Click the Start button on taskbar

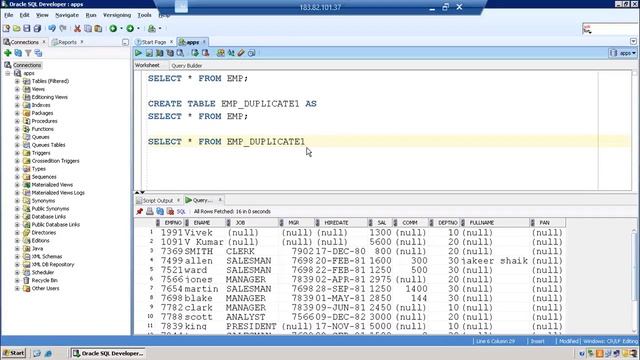tap(14, 353)
